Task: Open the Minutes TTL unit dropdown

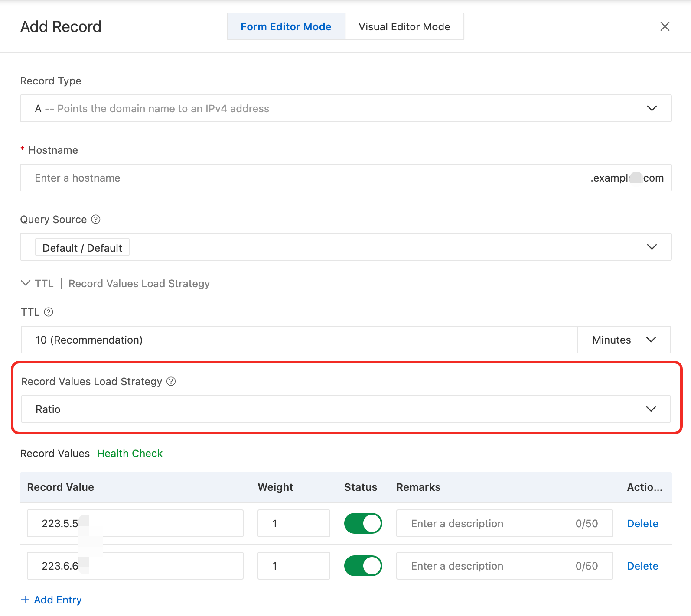Action: 624,340
